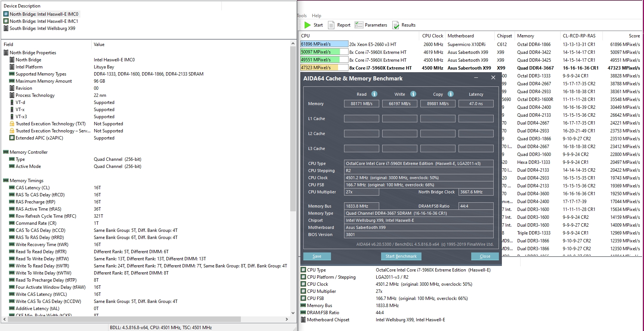Click the green Start arrow in the toolbar
The width and height of the screenshot is (644, 331).
[x=308, y=25]
